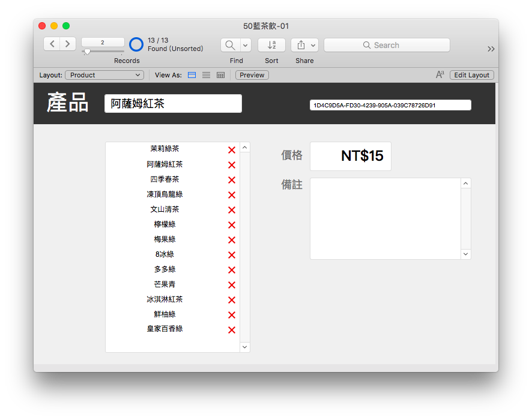Select 茉莉綠茶 in the product list

[x=165, y=149]
